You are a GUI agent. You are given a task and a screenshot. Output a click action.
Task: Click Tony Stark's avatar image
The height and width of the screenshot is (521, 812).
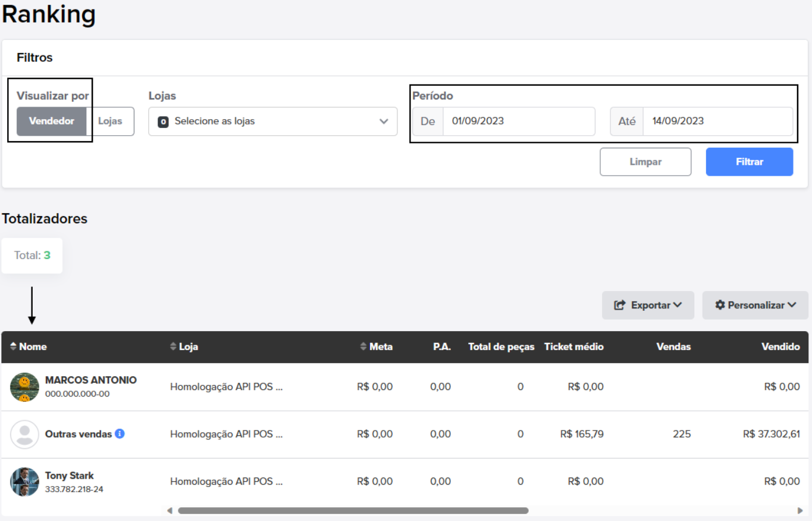point(24,482)
